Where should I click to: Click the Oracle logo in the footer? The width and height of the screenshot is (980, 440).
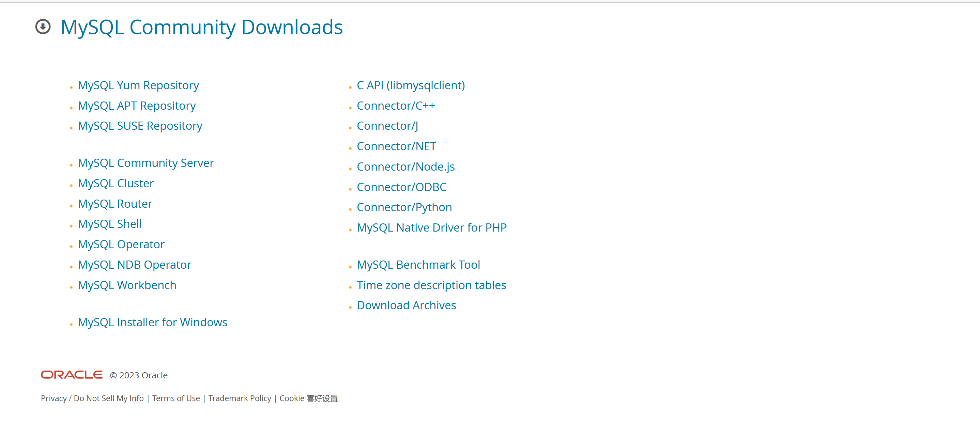72,375
